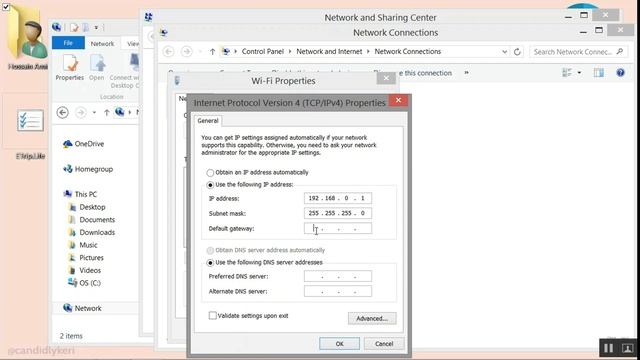The height and width of the screenshot is (360, 640).
Task: Close the IPv4 Properties dialog
Action: tap(398, 100)
